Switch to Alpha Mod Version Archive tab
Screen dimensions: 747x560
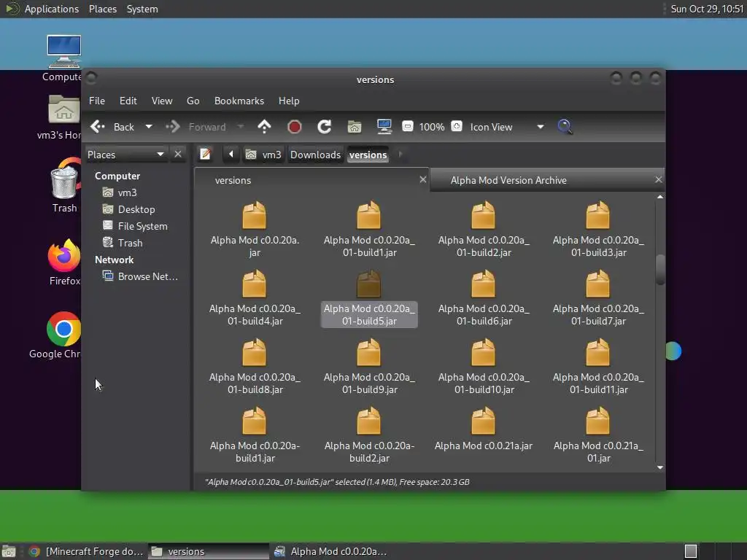[508, 180]
